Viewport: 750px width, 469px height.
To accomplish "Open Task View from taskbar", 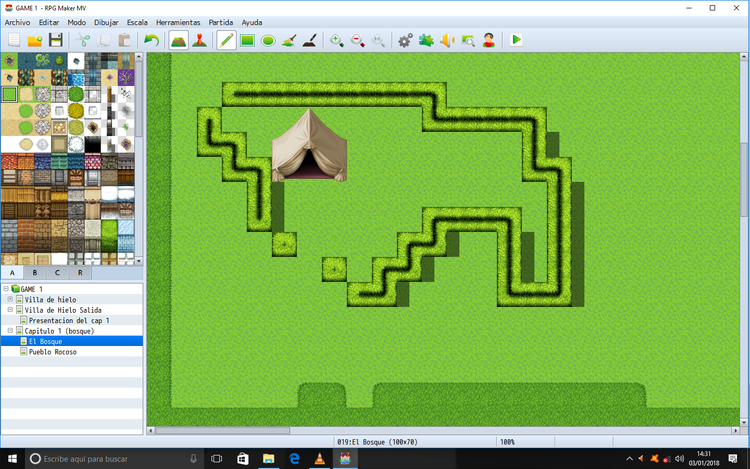I will (217, 459).
